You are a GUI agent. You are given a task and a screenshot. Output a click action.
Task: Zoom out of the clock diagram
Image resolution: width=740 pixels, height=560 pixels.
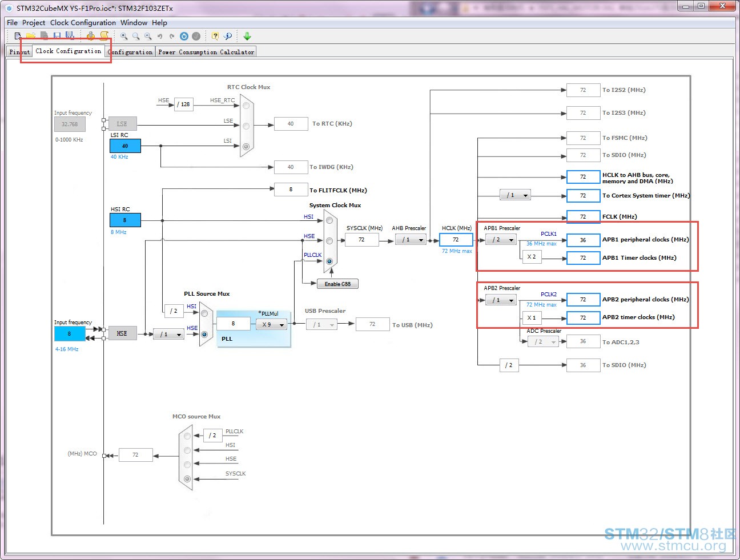point(148,36)
